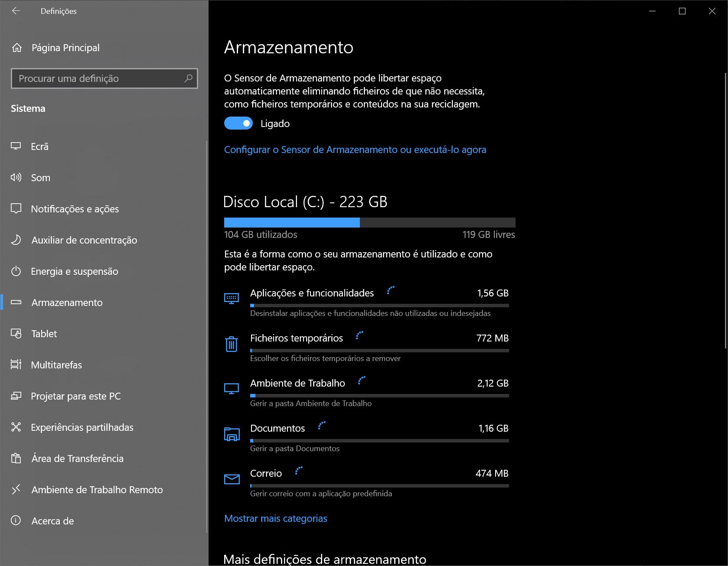Click the '2,12 GB' size value
Image resolution: width=728 pixels, height=566 pixels.
point(493,383)
